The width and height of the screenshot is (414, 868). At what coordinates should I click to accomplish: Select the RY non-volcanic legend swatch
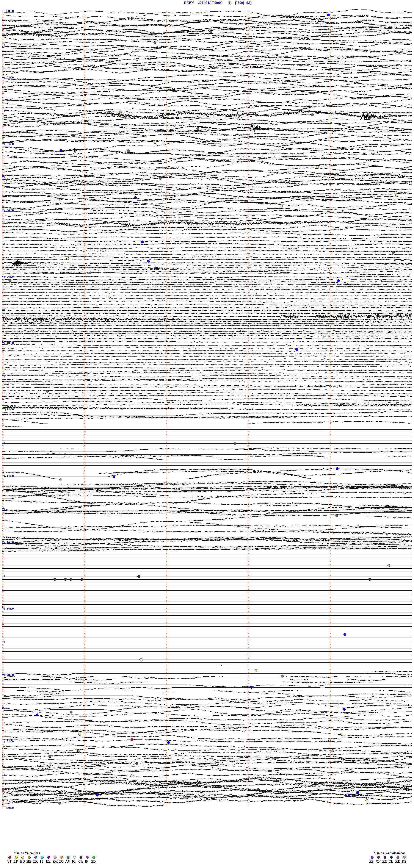coord(385,857)
